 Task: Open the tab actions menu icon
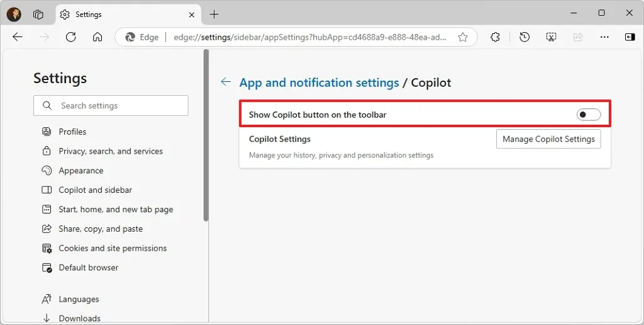[x=38, y=14]
